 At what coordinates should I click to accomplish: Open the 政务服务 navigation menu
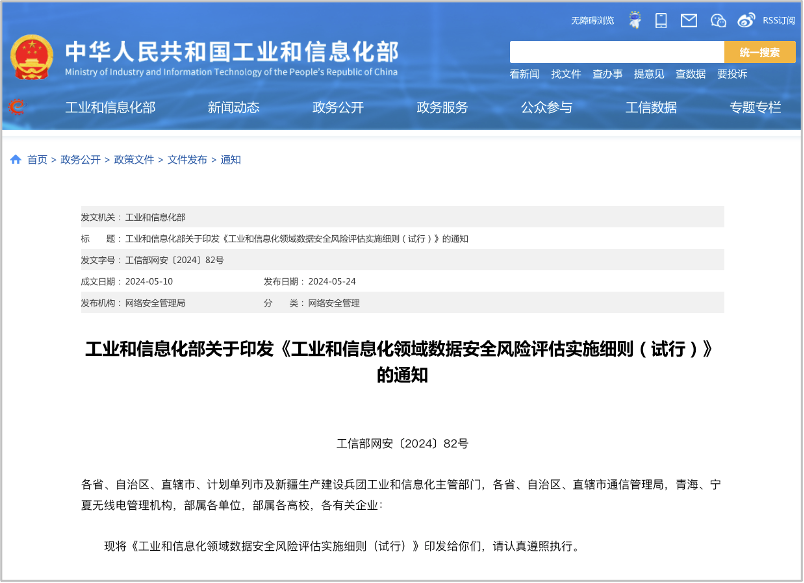(x=442, y=108)
